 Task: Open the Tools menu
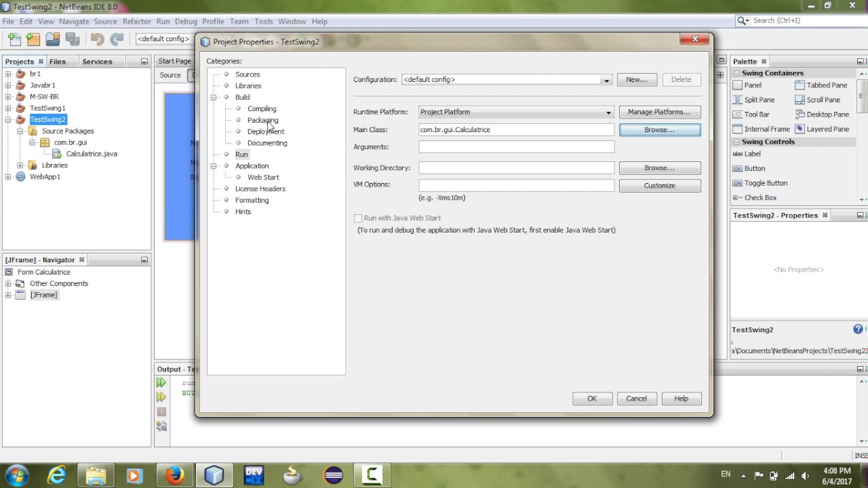point(264,22)
